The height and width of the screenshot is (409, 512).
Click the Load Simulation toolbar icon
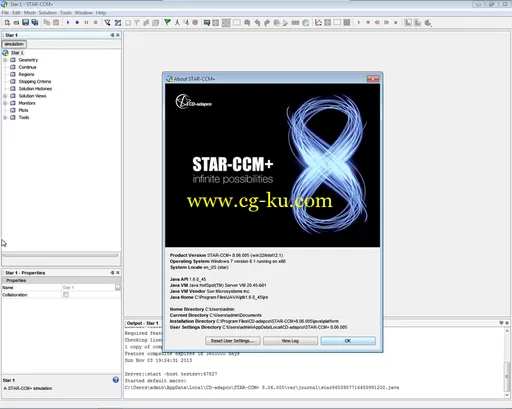16,22
